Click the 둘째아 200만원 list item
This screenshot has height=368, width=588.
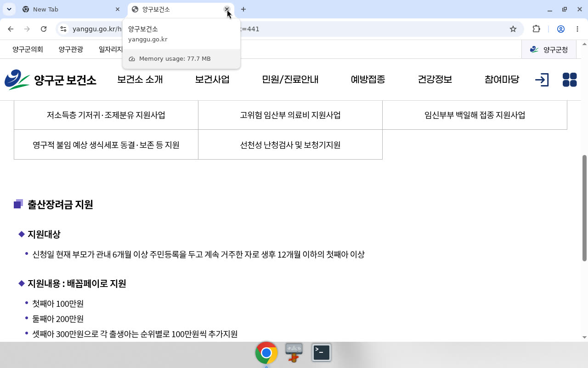(58, 319)
